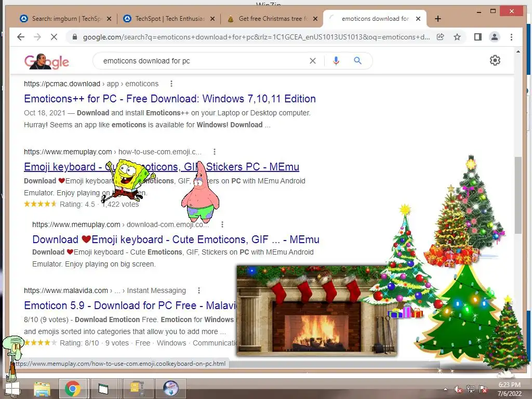Open more options for malavida.com result

tap(199, 290)
